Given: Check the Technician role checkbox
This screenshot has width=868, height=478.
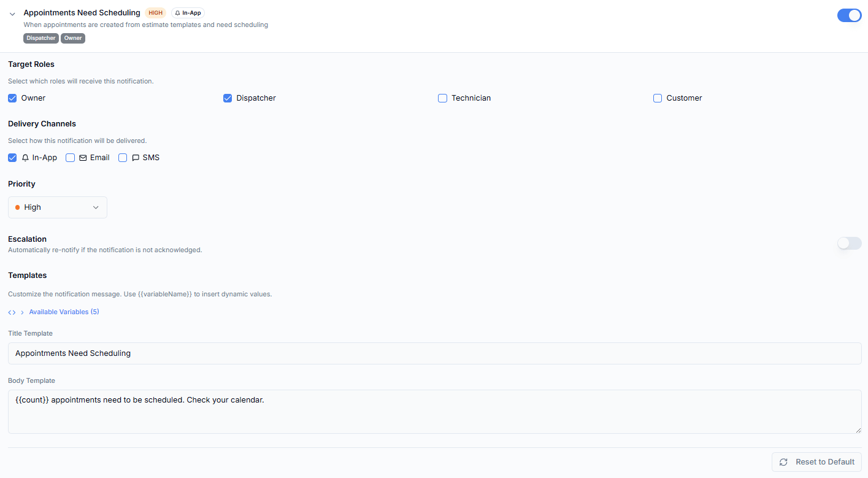Looking at the screenshot, I should (442, 98).
